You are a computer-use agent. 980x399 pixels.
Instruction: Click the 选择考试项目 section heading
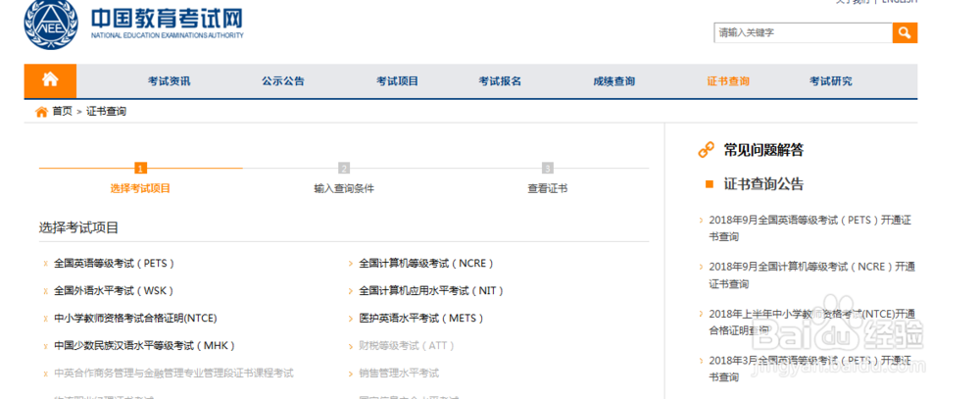point(78,227)
